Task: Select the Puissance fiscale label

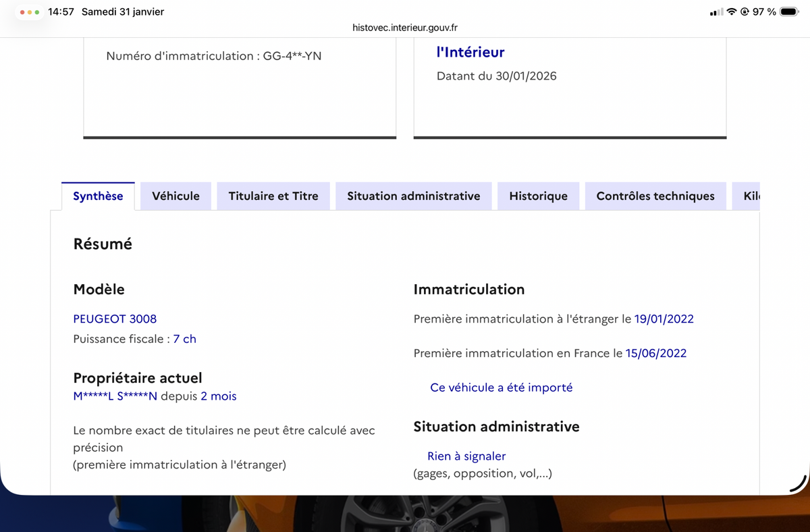Action: point(121,339)
